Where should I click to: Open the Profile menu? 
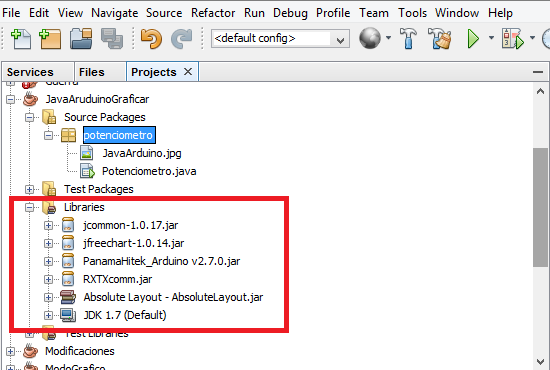coord(333,13)
